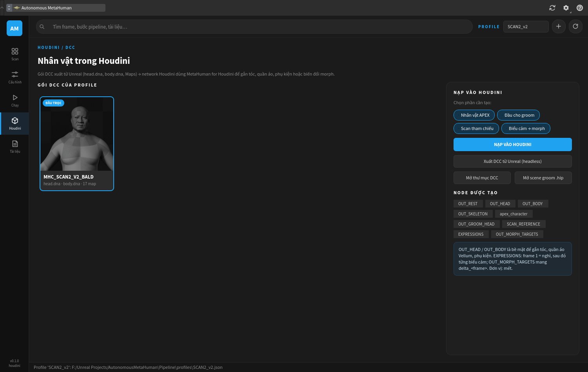The image size is (588, 372).
Task: Click the Nhân vật trong Houdini heading
Action: pos(84,61)
